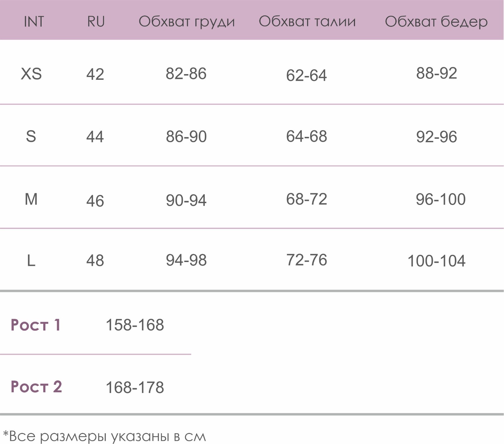Select the M size label

(x=31, y=199)
